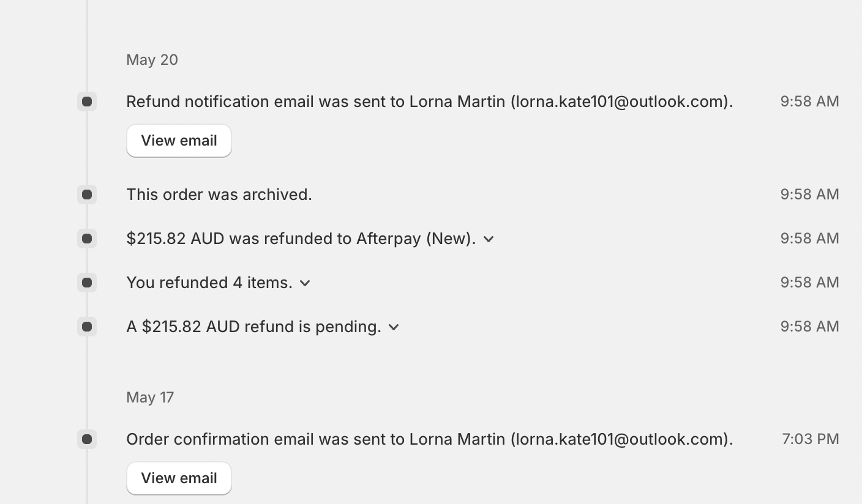Viewport: 862px width, 504px height.
Task: Expand the 'refunded to Afterpay (New)' details chevron
Action: pos(489,239)
